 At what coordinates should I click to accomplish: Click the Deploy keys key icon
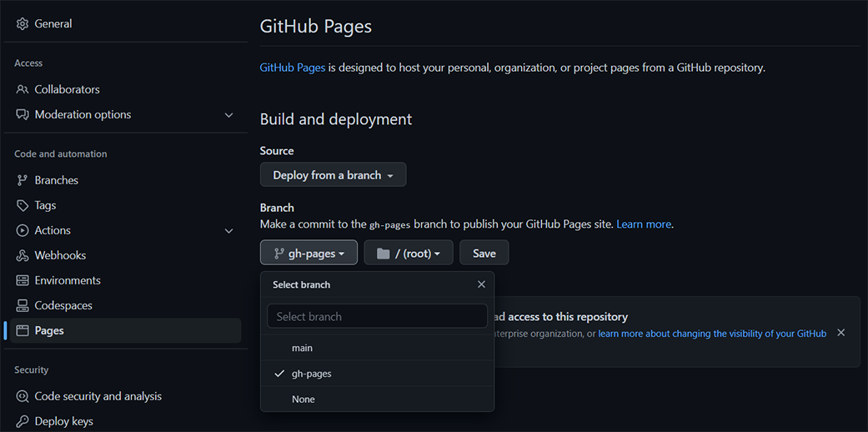(23, 421)
